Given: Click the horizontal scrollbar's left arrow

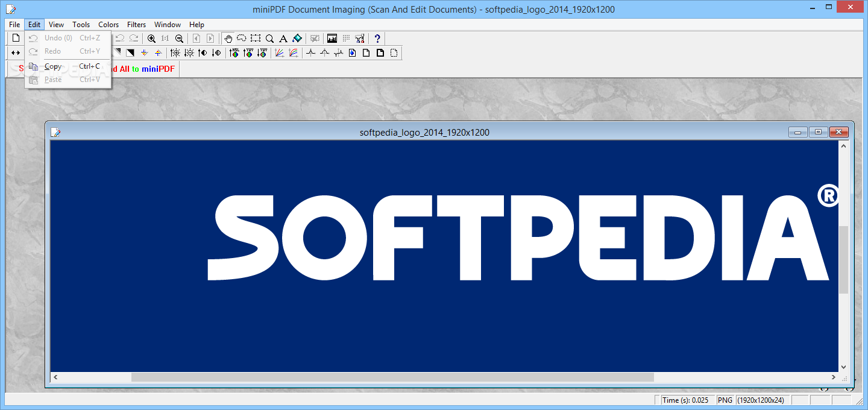Looking at the screenshot, I should click(x=55, y=377).
